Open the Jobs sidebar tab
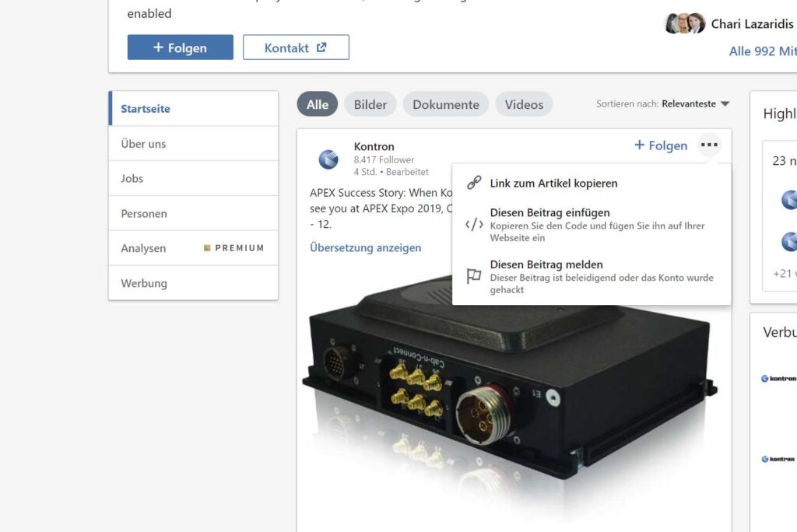 (132, 178)
